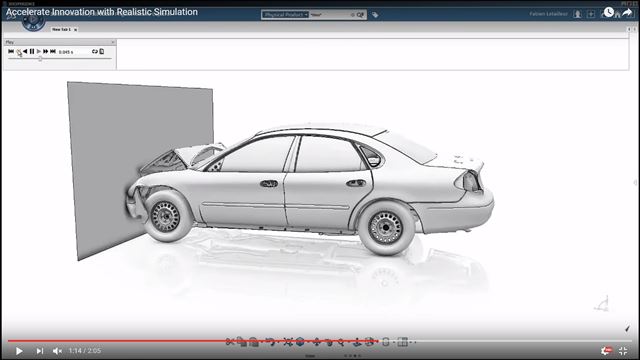
Task: Exit full screen mode
Action: click(x=623, y=351)
